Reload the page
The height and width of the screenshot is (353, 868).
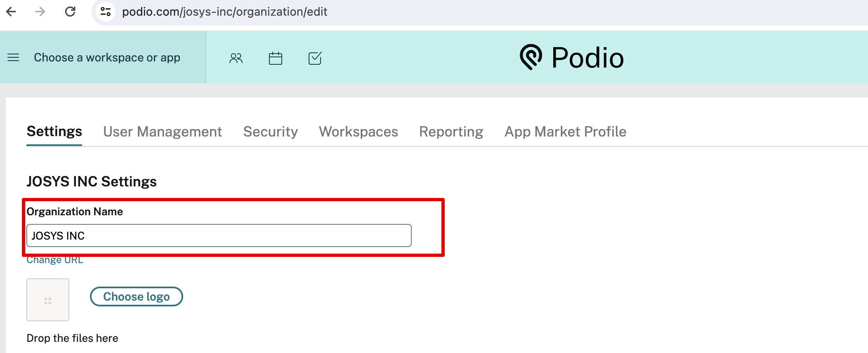pos(70,12)
